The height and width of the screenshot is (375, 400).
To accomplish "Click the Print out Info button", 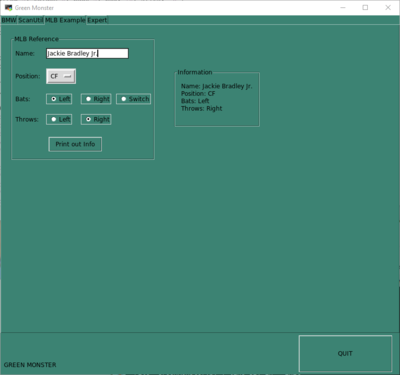I will click(75, 144).
